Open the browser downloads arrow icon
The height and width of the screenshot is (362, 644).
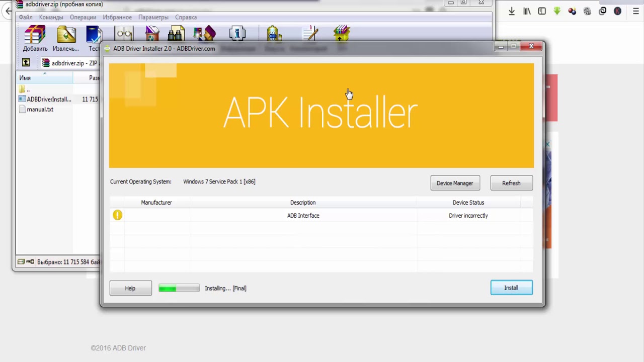coord(512,11)
